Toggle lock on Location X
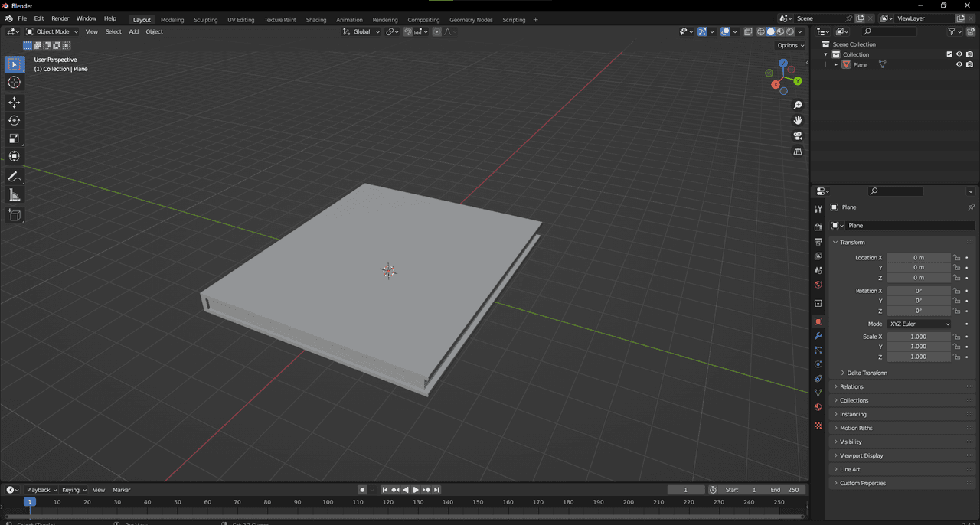Screen dimensions: 980x525 tap(957, 258)
